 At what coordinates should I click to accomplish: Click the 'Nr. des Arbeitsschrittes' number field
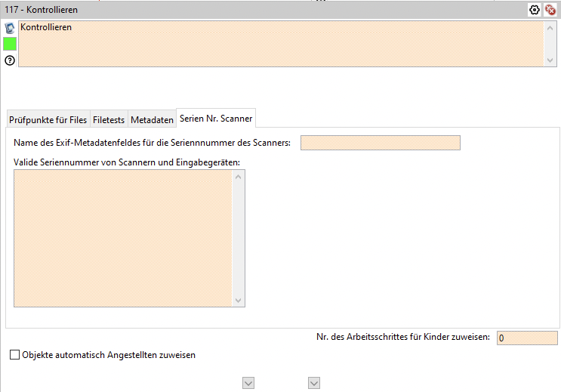click(527, 338)
